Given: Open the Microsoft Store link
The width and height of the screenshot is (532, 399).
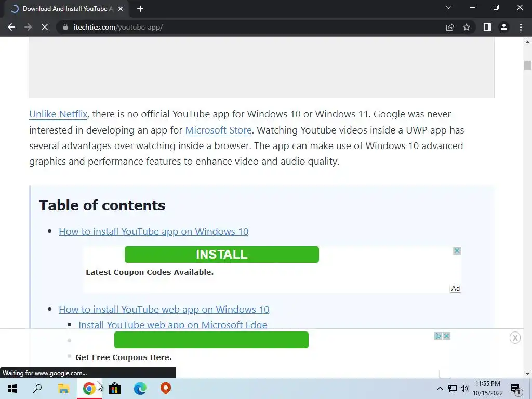Looking at the screenshot, I should tap(219, 130).
